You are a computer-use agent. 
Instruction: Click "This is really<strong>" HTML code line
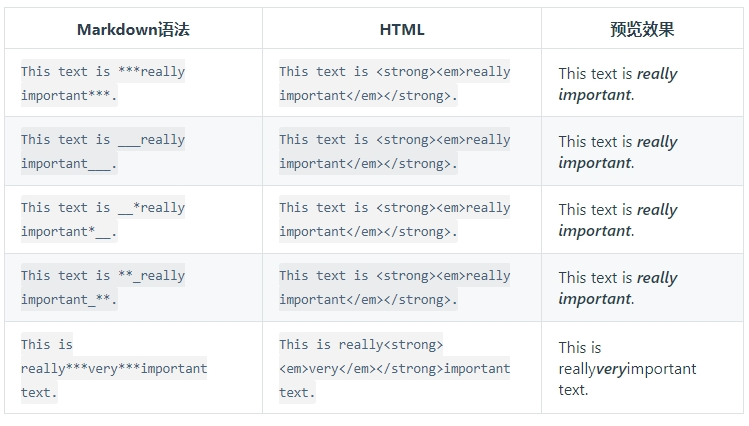click(361, 345)
